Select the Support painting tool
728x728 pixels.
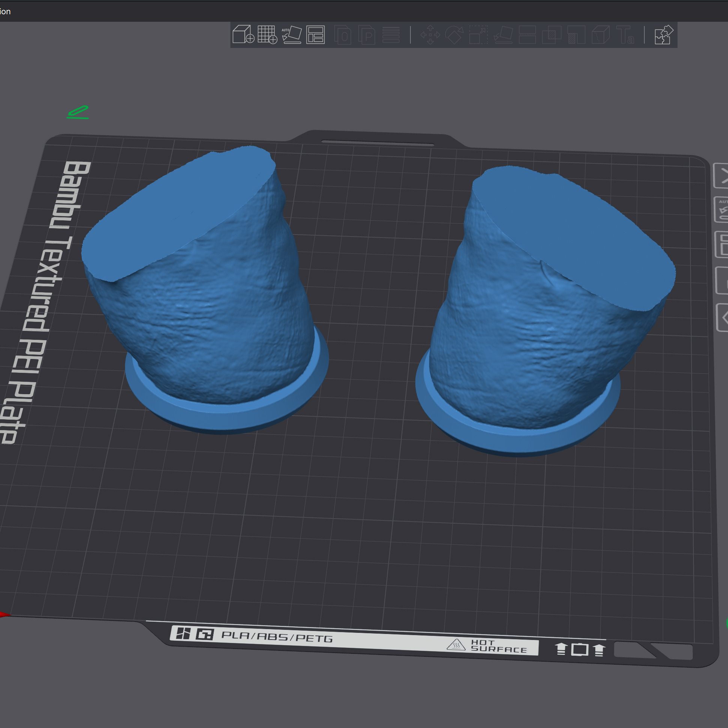tap(576, 35)
